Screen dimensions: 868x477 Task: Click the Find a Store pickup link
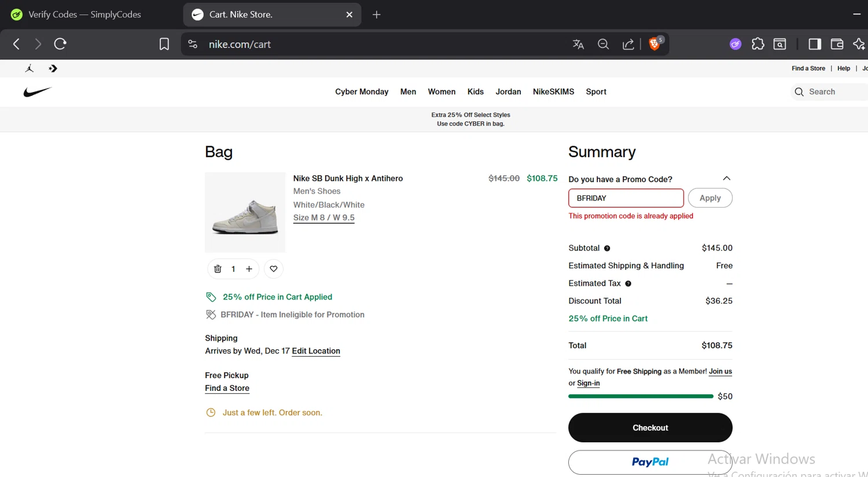click(x=227, y=389)
